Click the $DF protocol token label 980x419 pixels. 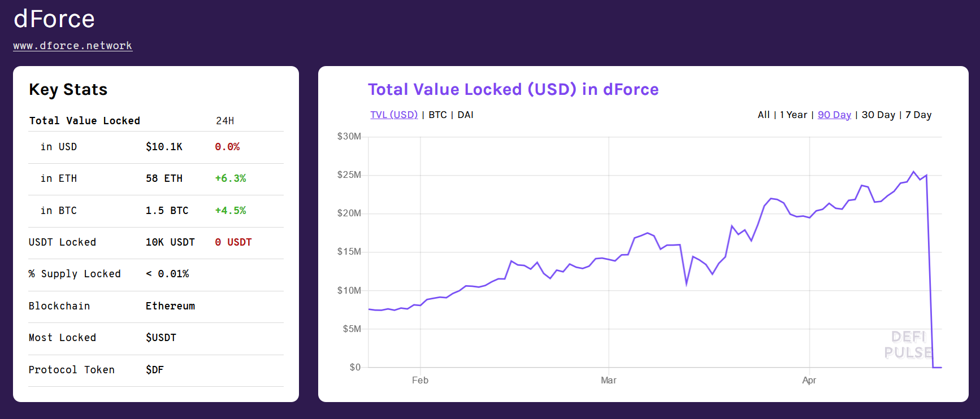click(x=154, y=370)
